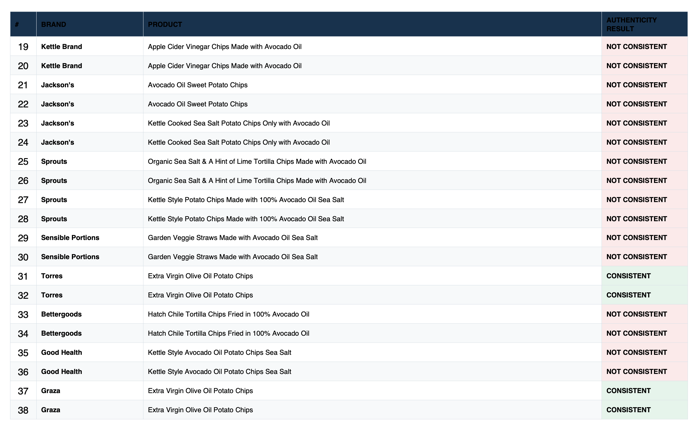Image resolution: width=700 pixels, height=429 pixels.
Task: Select Organic Sea Salt Lime Tortilla Chips in row 26
Action: coord(257,181)
